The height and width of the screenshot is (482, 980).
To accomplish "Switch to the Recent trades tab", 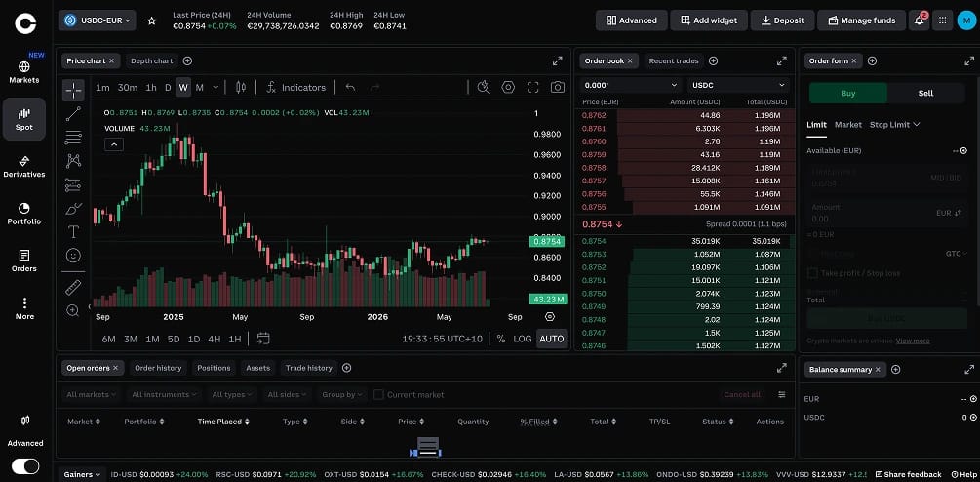I will (x=674, y=60).
